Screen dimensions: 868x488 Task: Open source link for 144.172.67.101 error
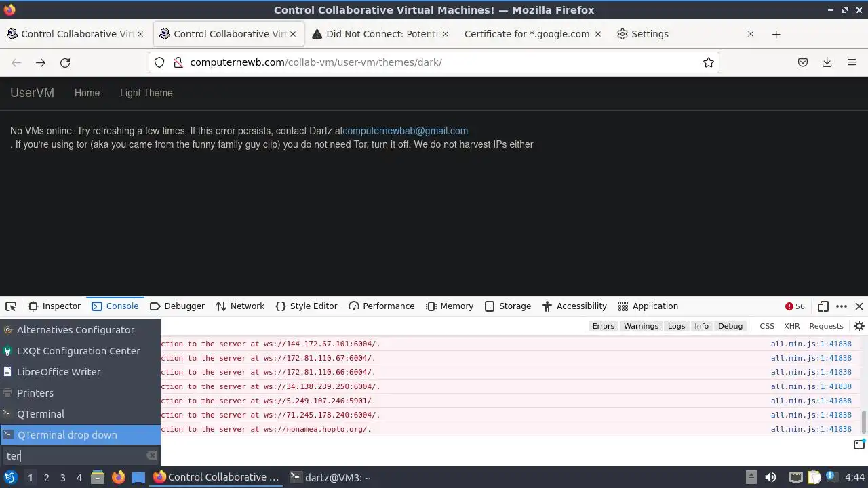click(x=811, y=344)
